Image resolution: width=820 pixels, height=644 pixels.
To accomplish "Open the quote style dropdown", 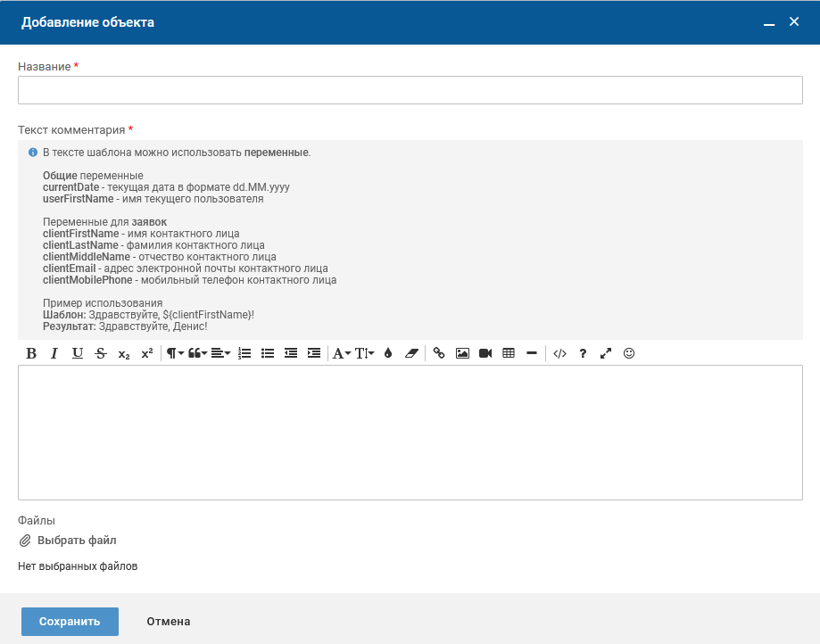I will [x=197, y=353].
